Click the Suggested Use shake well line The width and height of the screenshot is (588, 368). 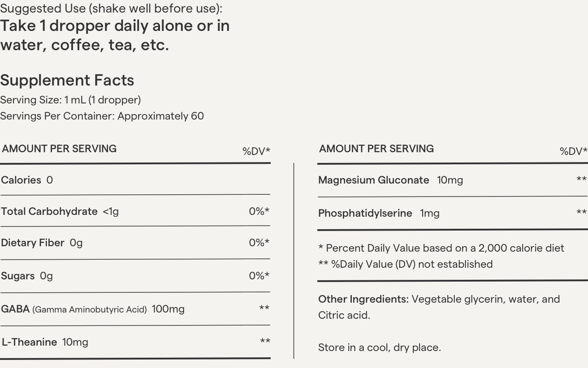click(x=111, y=9)
